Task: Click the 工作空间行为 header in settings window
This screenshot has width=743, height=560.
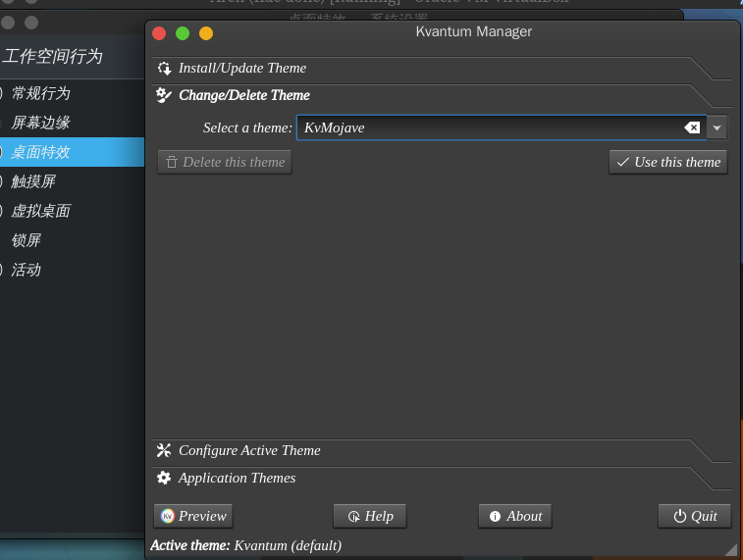Action: click(x=52, y=56)
